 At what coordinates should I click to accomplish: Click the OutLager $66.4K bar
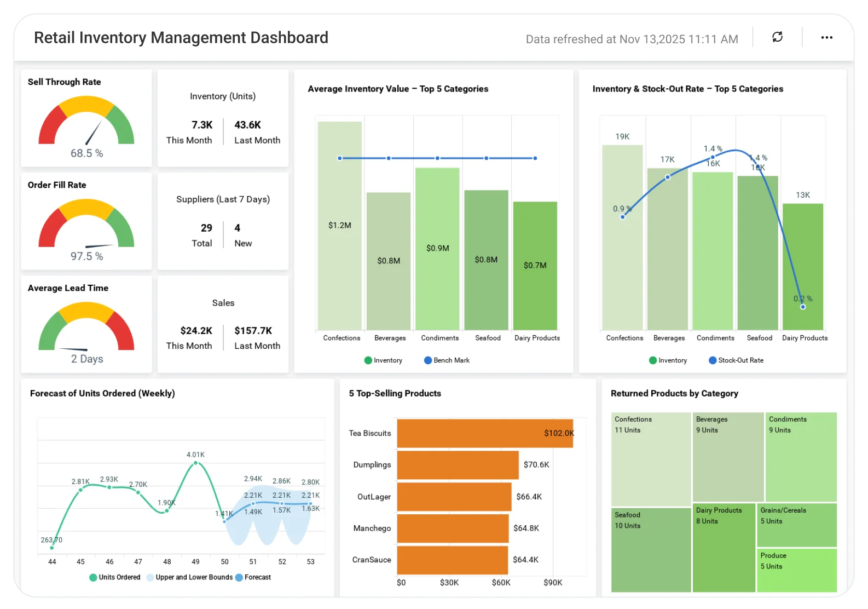454,497
